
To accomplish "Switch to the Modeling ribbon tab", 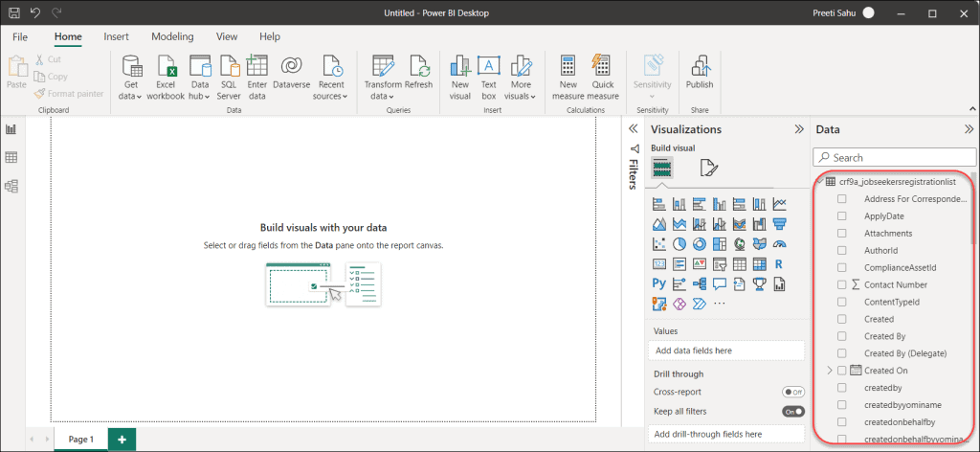I will [172, 37].
